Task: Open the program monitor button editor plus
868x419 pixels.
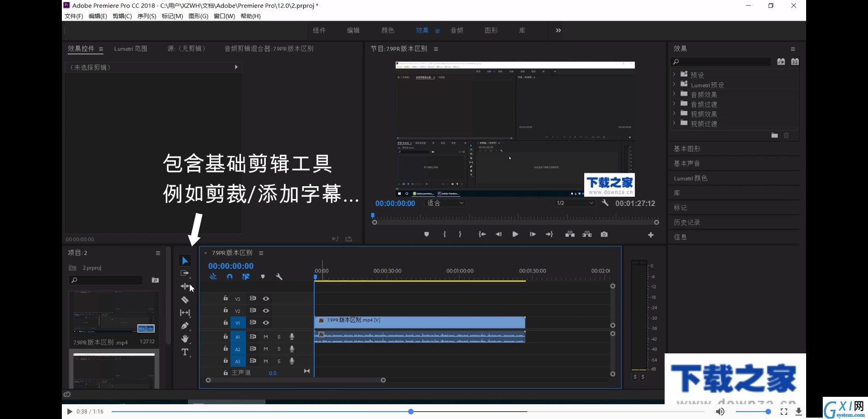Action: [651, 235]
